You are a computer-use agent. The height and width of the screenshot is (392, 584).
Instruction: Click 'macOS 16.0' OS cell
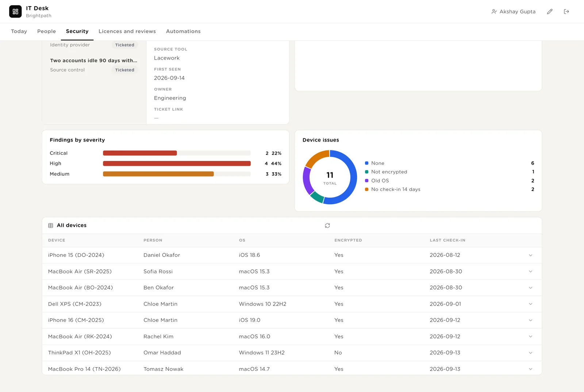click(254, 337)
